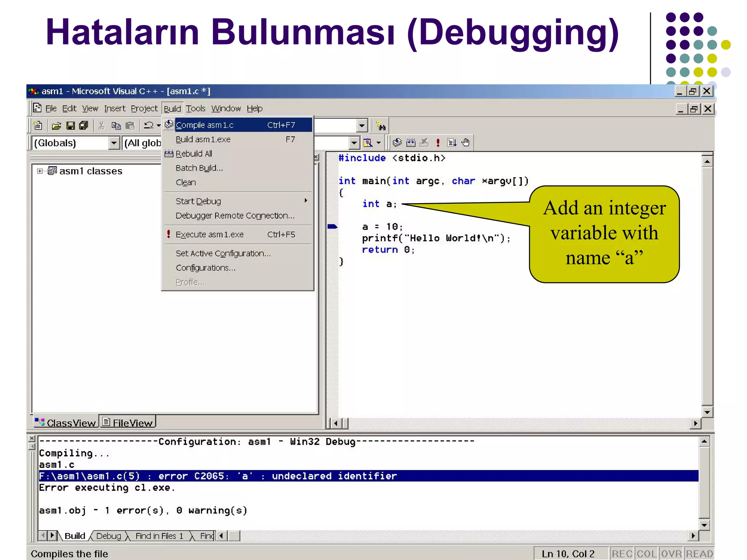Click the output pane scroll down arrow
Screen dimensions: 747x560
pos(704,525)
